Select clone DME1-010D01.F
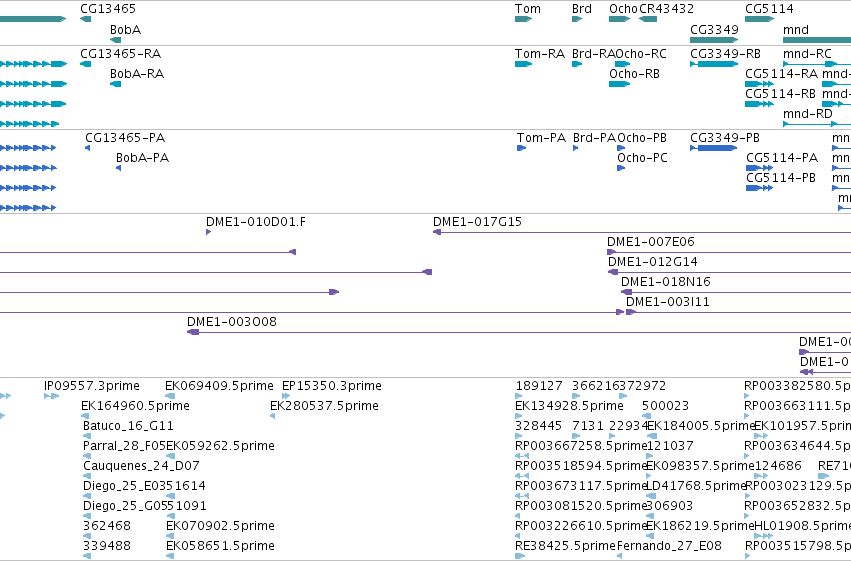 pos(256,222)
